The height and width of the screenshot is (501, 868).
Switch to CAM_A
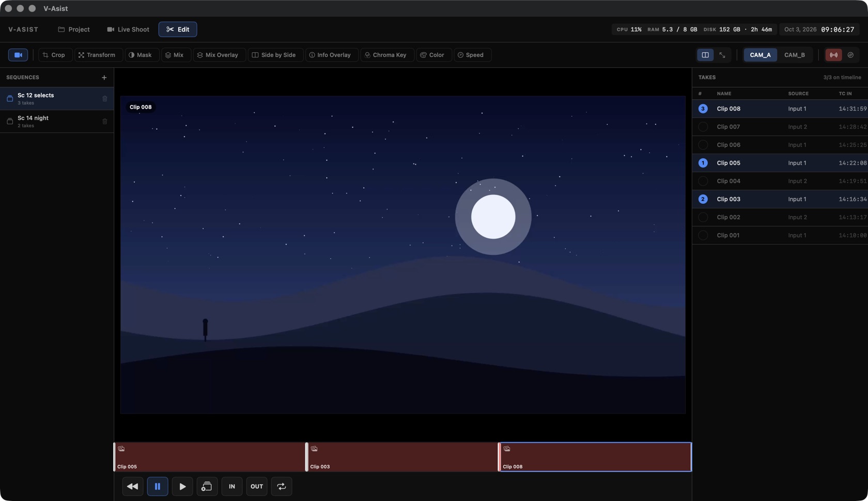click(x=760, y=55)
